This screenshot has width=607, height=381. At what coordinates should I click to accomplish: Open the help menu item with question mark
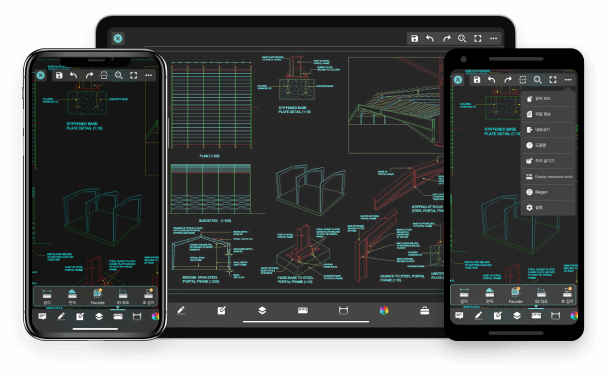tap(547, 145)
